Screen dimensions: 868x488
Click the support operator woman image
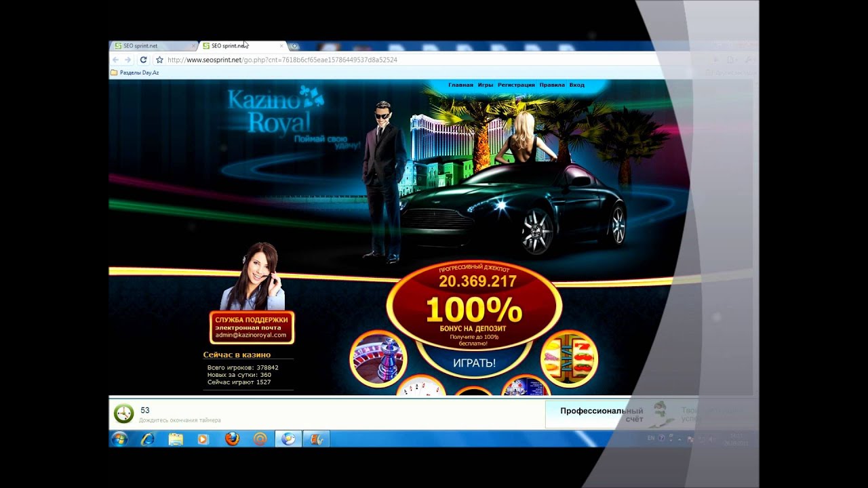pyautogui.click(x=253, y=277)
